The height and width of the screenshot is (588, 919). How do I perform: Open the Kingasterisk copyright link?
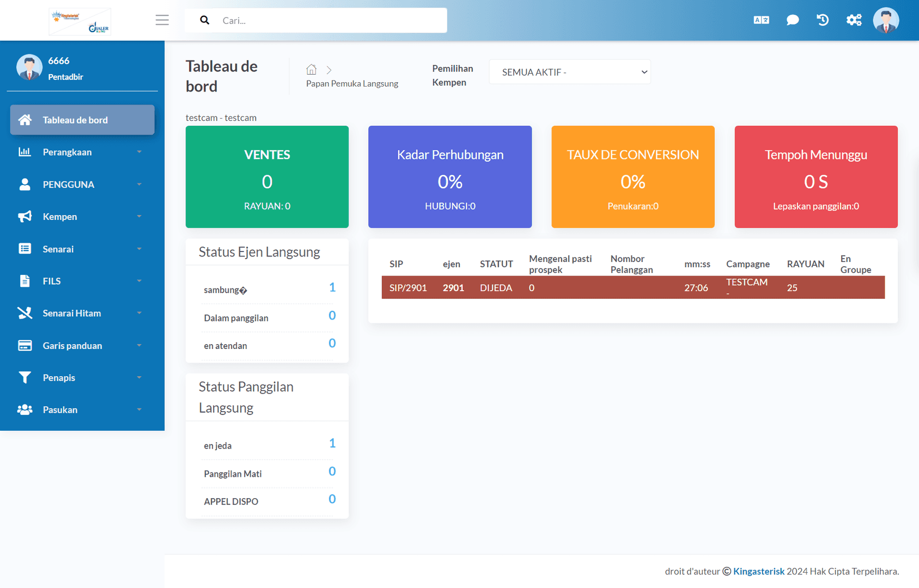(758, 571)
